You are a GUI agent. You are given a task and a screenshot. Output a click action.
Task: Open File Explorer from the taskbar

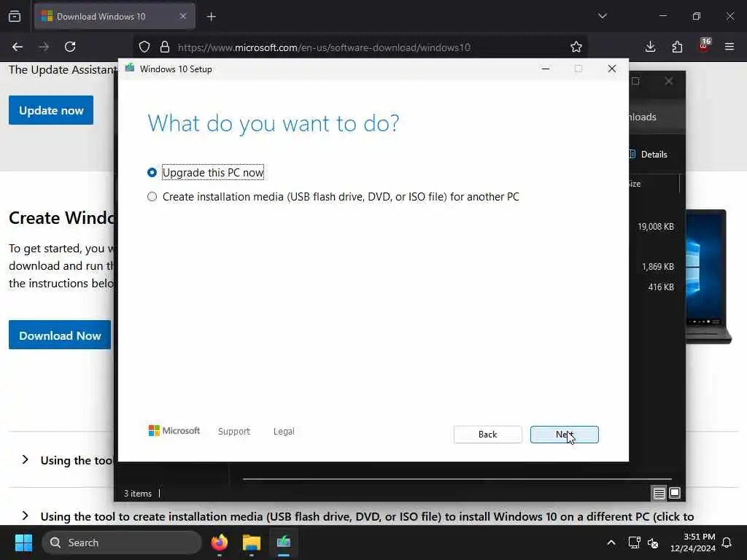(252, 542)
